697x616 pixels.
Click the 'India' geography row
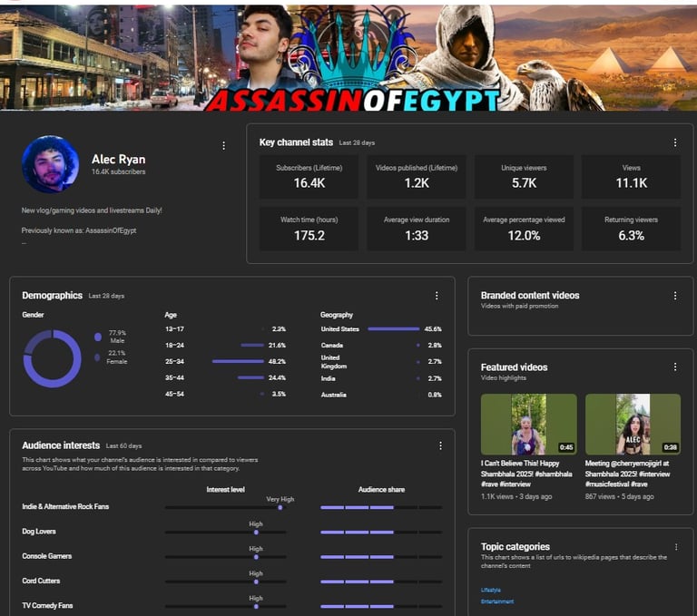[381, 378]
